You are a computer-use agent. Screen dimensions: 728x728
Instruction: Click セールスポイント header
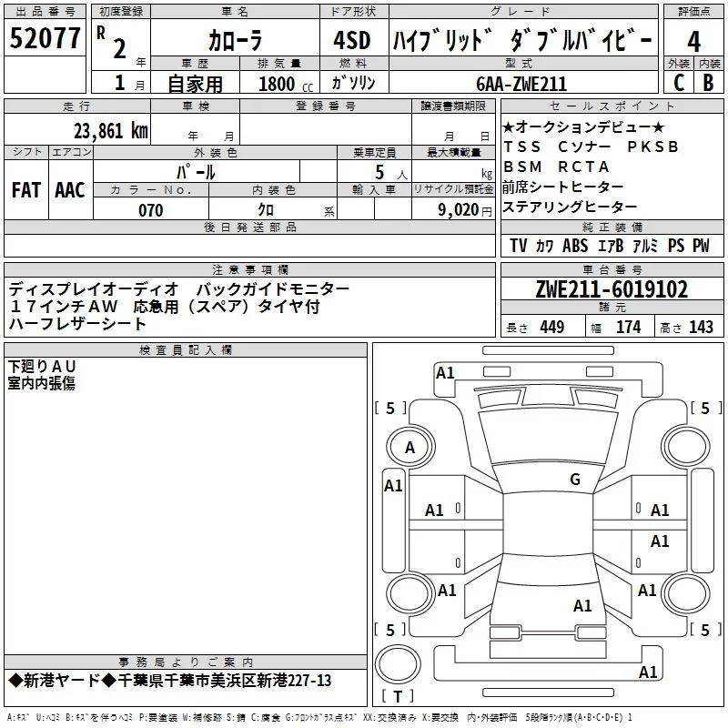tap(612, 106)
